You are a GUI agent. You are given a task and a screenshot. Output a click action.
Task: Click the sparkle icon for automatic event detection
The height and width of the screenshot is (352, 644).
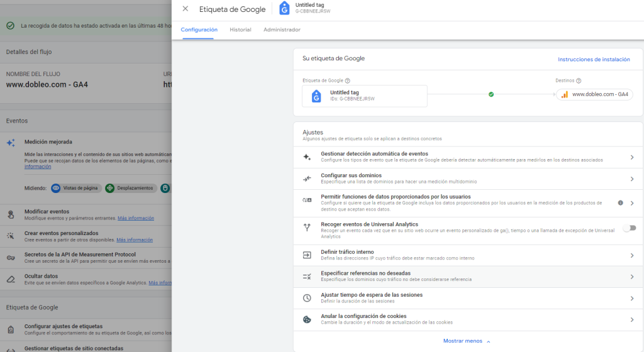pos(307,157)
